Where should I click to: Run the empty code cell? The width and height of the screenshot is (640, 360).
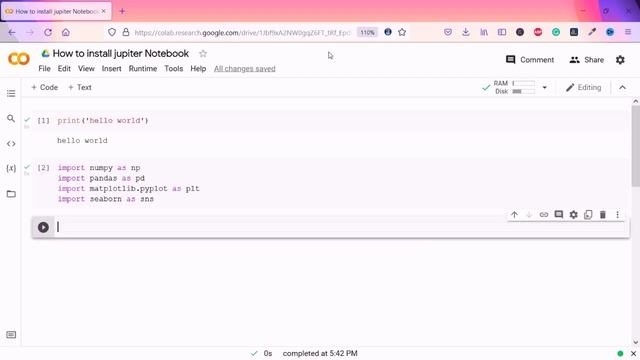point(43,227)
